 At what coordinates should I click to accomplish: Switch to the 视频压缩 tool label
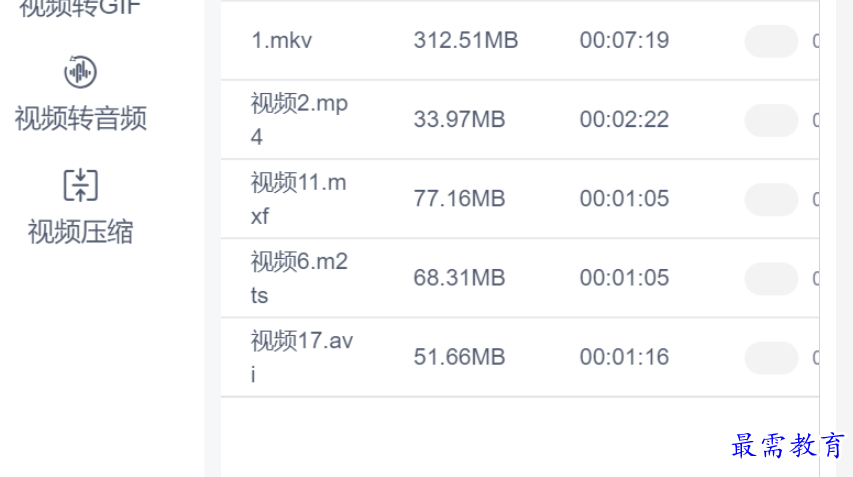tap(80, 233)
